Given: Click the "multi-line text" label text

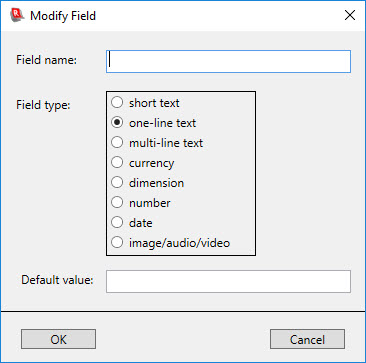Looking at the screenshot, I should click(x=166, y=143).
